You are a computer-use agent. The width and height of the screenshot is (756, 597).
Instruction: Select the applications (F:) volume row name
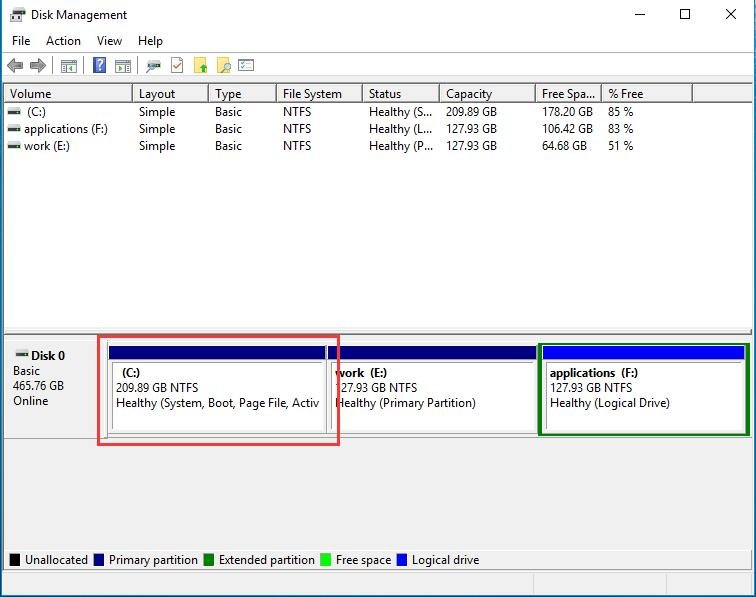click(x=66, y=129)
